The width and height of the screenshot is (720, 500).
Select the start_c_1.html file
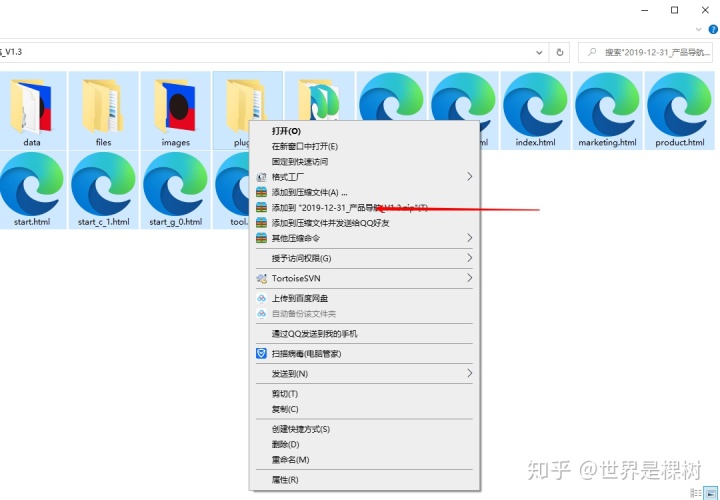click(x=103, y=190)
